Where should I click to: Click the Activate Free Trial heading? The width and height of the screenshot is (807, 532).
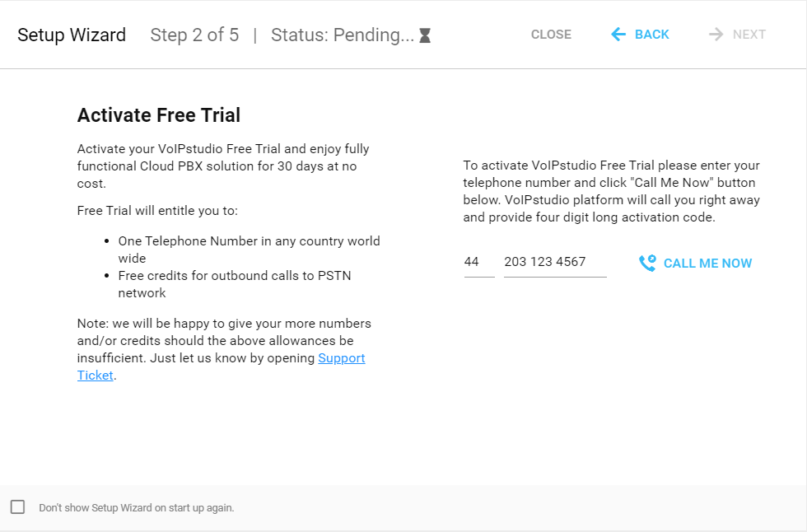pyautogui.click(x=158, y=115)
